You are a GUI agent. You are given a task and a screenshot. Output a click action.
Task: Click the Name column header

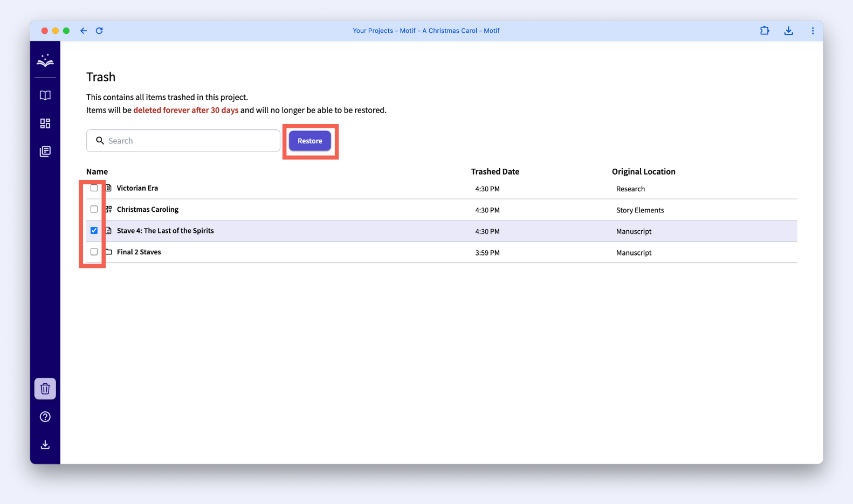97,171
